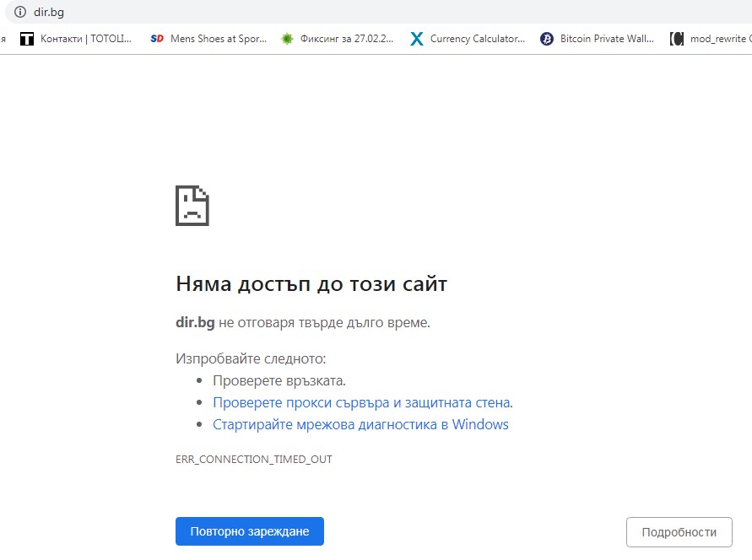Viewport: 752px width, 560px height.
Task: Open the Проверете прокси сървъра link
Action: (362, 402)
